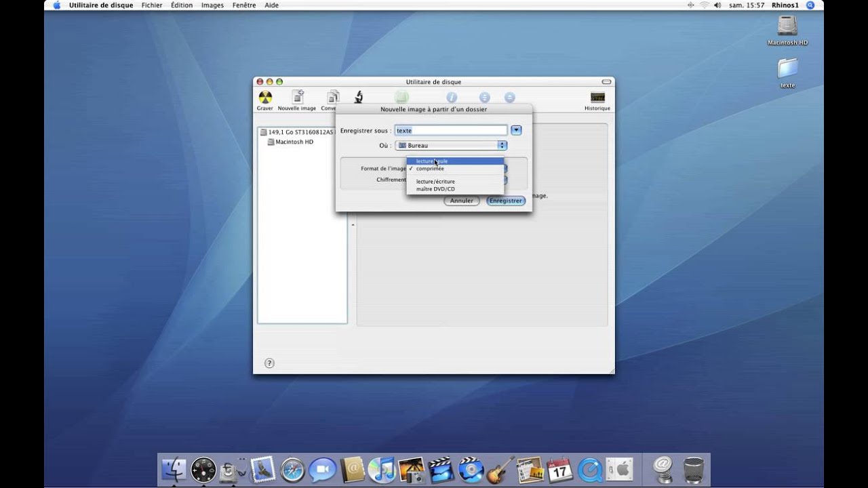Launch iMovie from the Dock
868x488 pixels.
click(441, 469)
